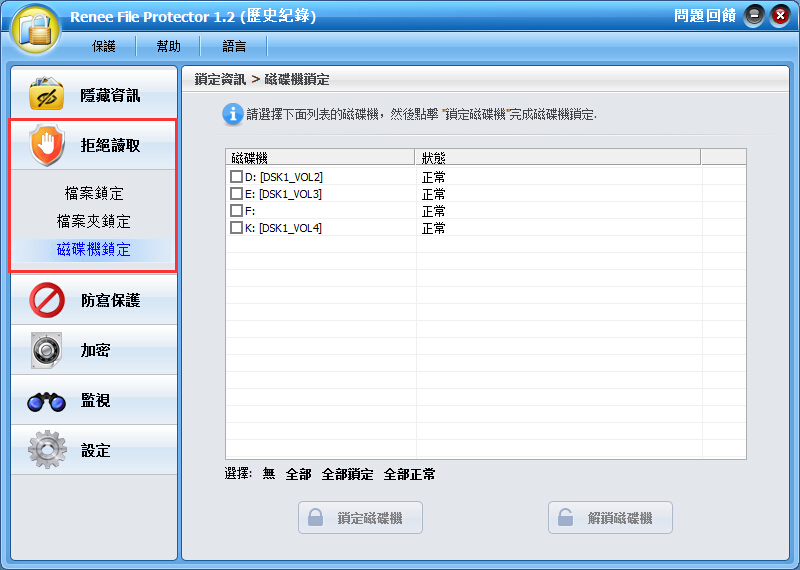800x570 pixels.
Task: Expand the 加密 section
Action: click(94, 350)
